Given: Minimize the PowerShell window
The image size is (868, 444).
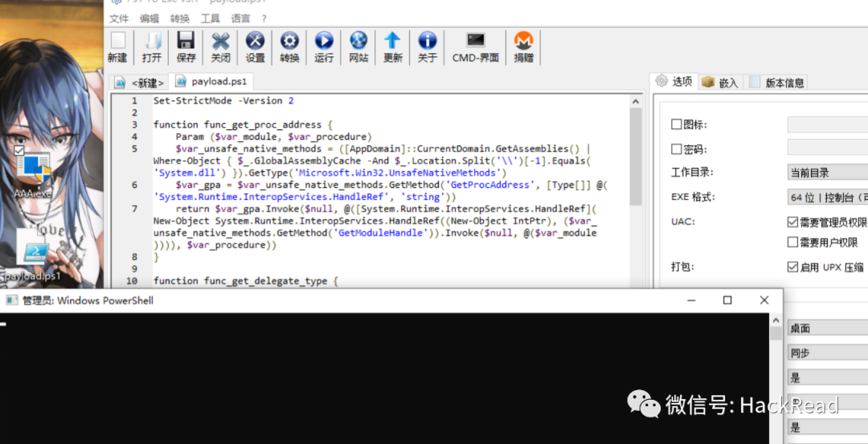Looking at the screenshot, I should (x=691, y=300).
